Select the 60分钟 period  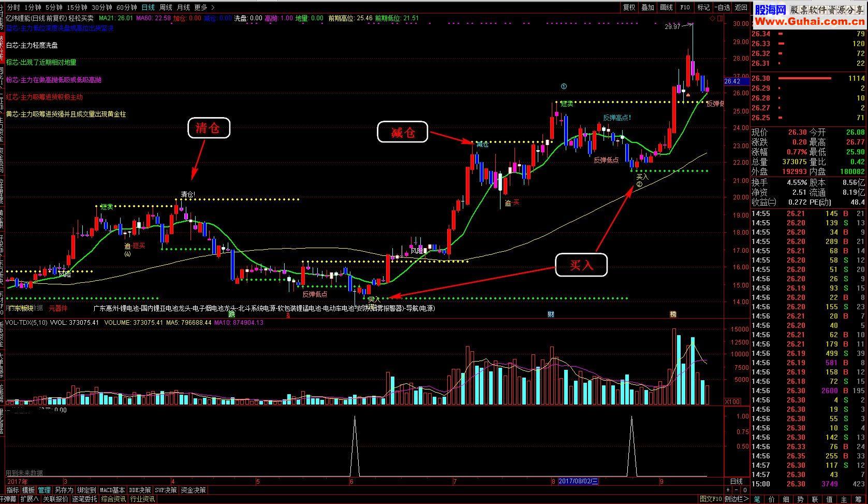click(x=127, y=7)
